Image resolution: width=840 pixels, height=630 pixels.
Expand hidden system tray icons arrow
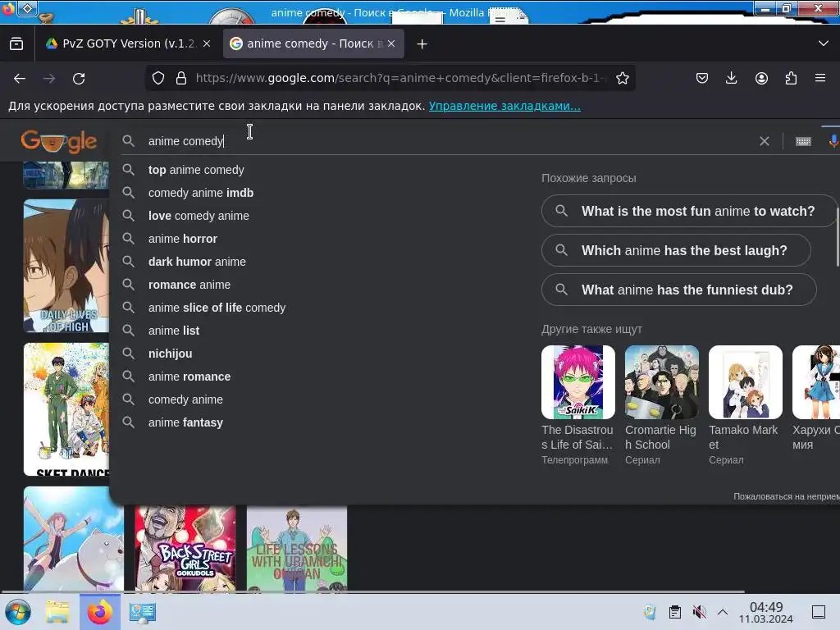[722, 612]
